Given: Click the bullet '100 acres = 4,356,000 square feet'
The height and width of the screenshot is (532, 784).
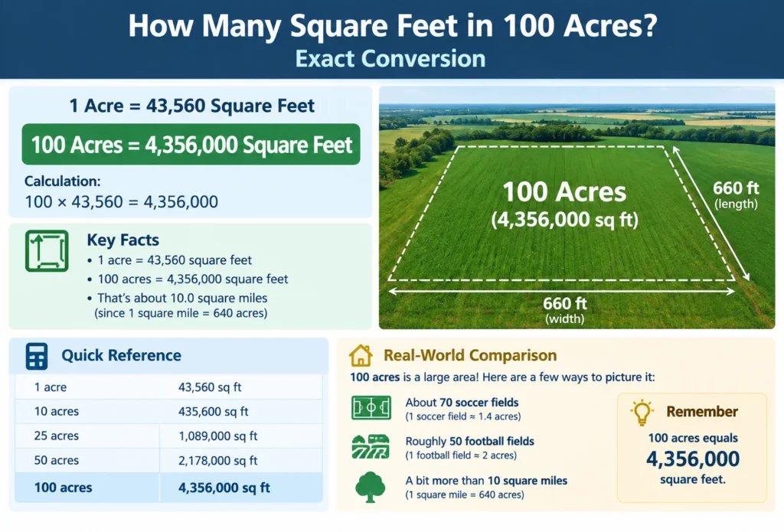Looking at the screenshot, I should 188,279.
